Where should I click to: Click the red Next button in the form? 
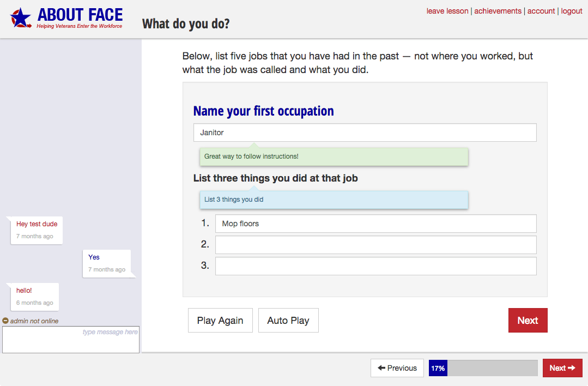(528, 321)
